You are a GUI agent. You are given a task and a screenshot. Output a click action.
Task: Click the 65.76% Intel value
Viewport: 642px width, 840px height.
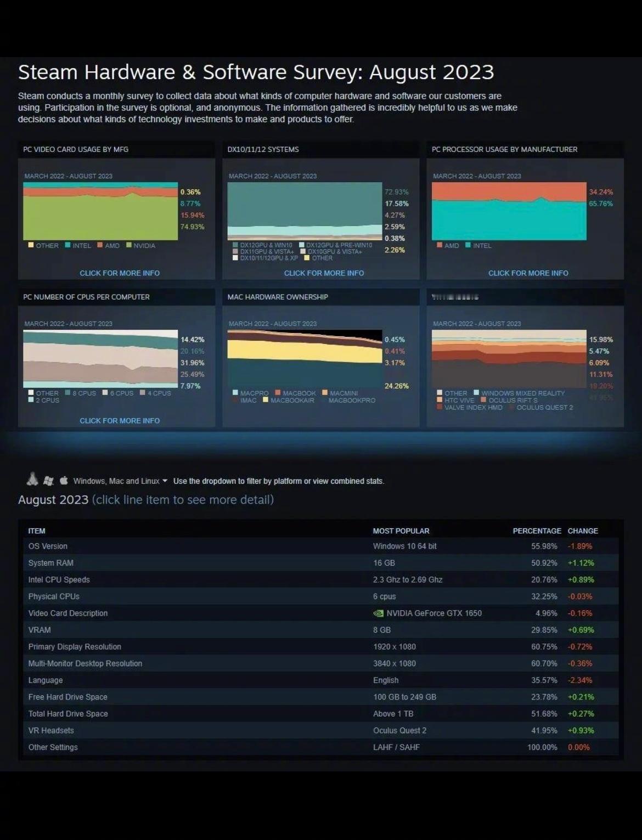coord(601,204)
